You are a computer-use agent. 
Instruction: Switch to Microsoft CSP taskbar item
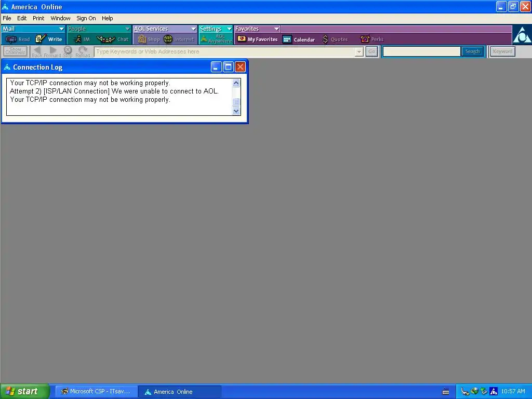96,392
